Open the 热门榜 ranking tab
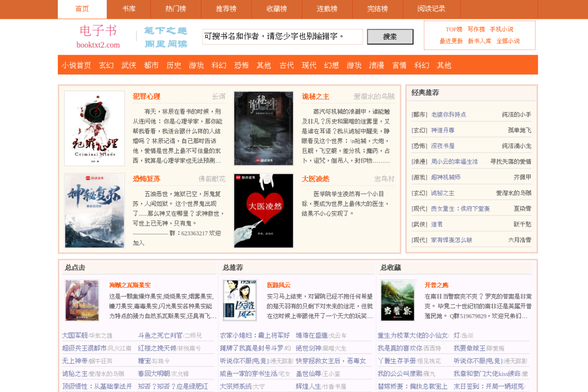This screenshot has height=392, width=588. pyautogui.click(x=175, y=9)
